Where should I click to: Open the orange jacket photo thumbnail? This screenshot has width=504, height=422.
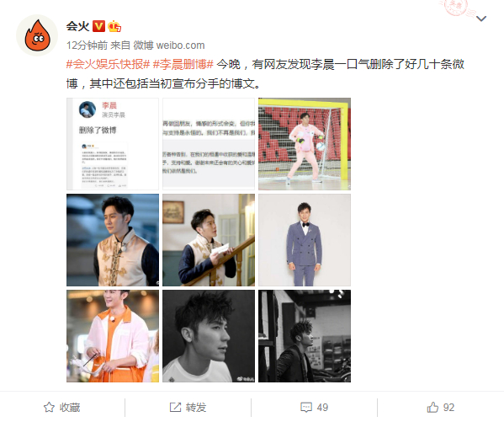pyautogui.click(x=113, y=336)
